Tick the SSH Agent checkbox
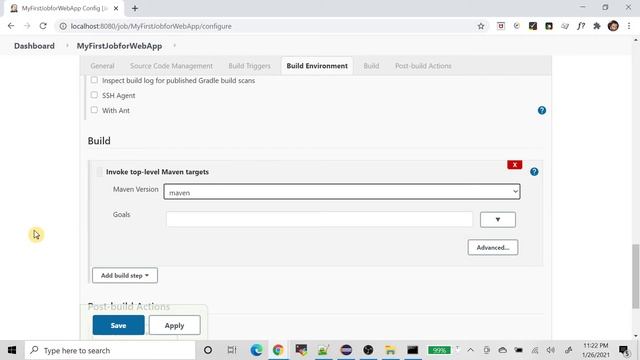The image size is (640, 360). [94, 95]
